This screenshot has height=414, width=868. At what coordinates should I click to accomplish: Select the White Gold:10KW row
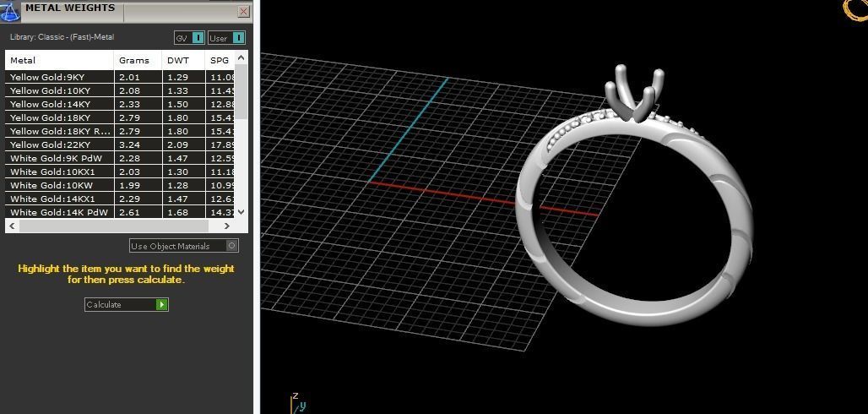click(x=120, y=185)
